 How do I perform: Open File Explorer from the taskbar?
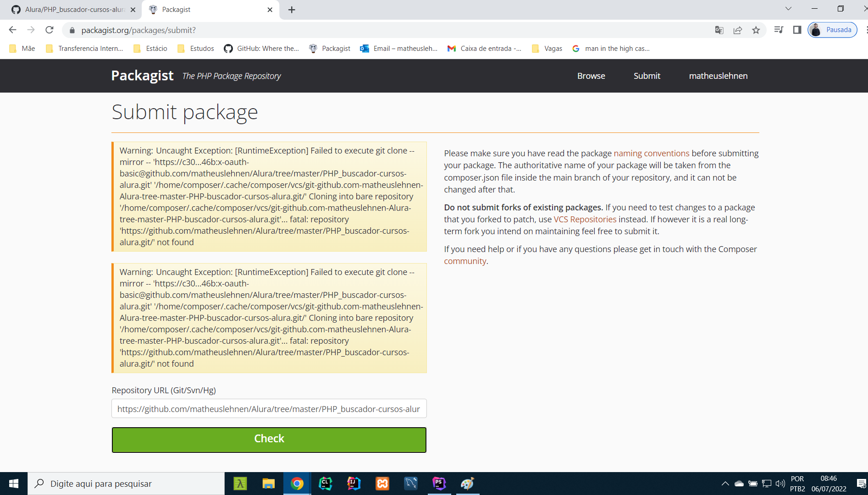(269, 484)
